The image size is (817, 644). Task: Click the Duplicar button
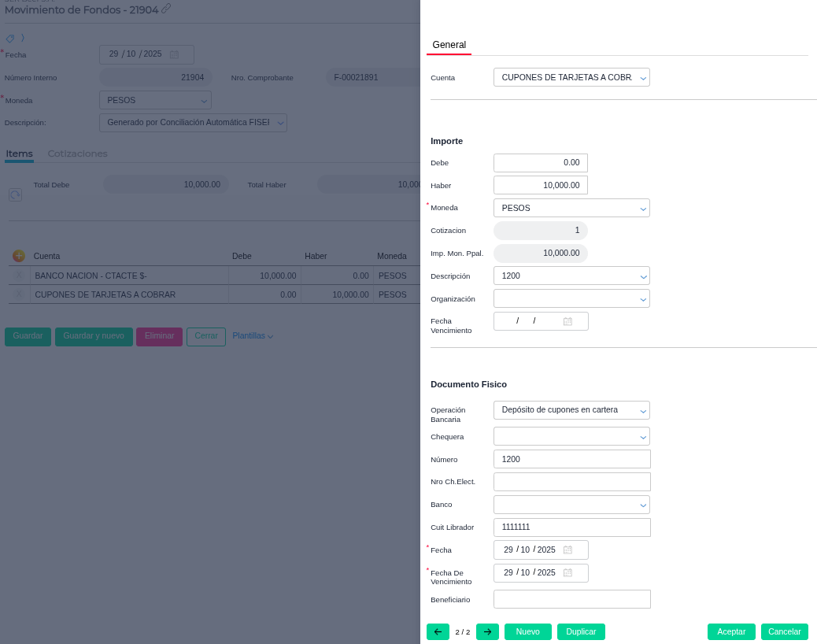click(581, 631)
